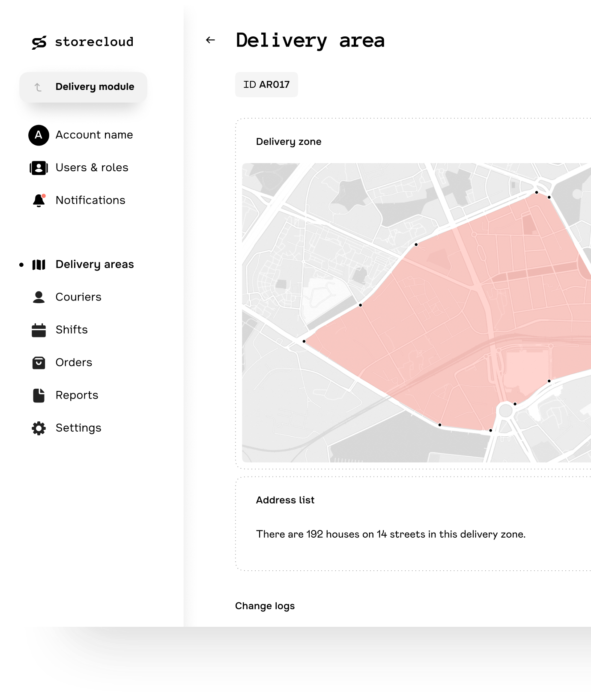Click the Reports document icon

pyautogui.click(x=39, y=396)
